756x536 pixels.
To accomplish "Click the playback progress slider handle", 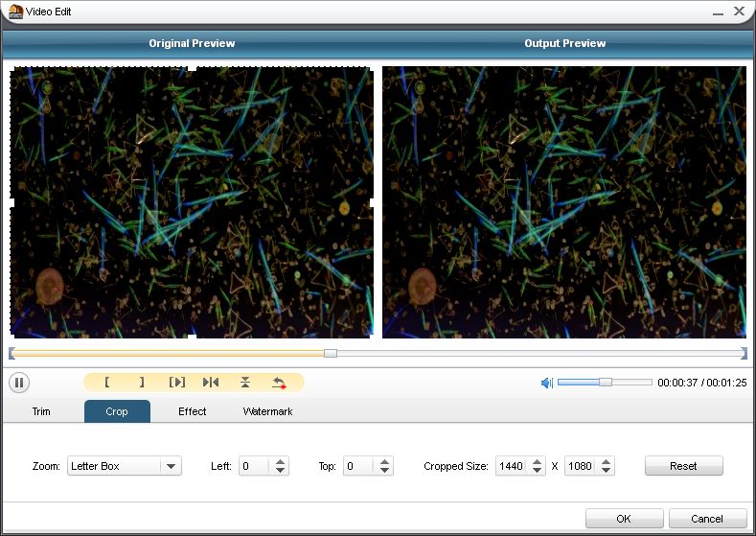I will (331, 354).
